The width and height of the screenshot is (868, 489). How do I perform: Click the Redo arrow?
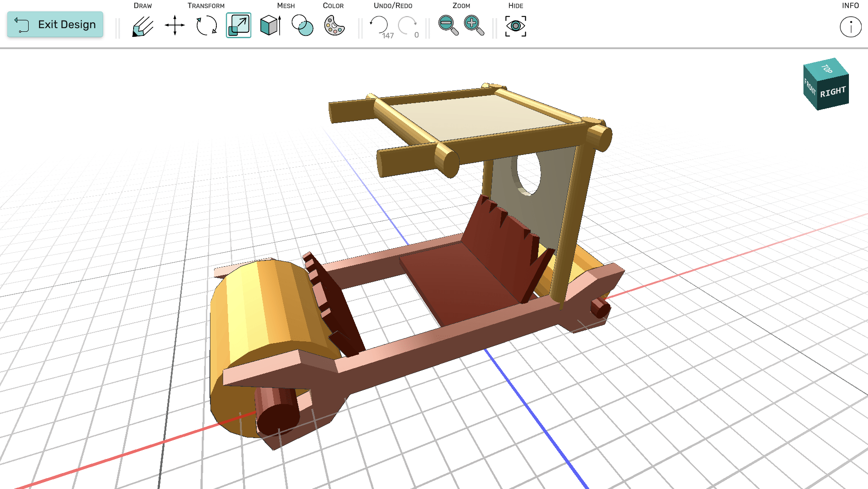407,25
